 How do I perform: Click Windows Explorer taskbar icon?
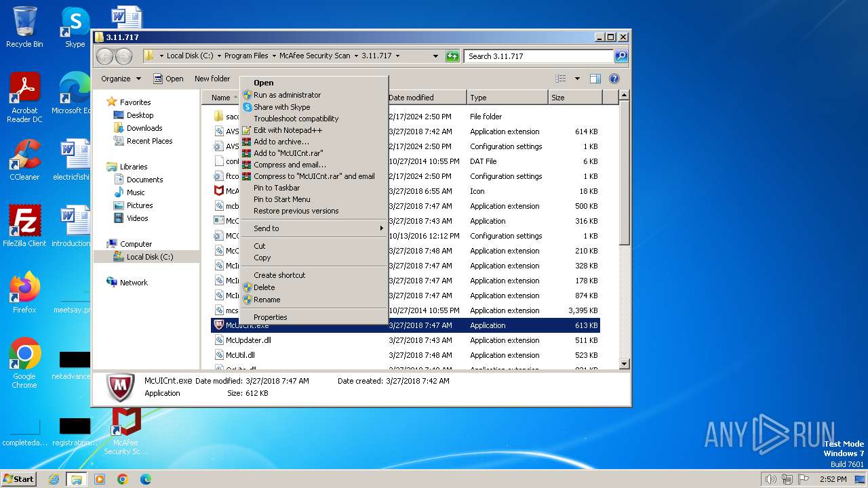[x=76, y=479]
